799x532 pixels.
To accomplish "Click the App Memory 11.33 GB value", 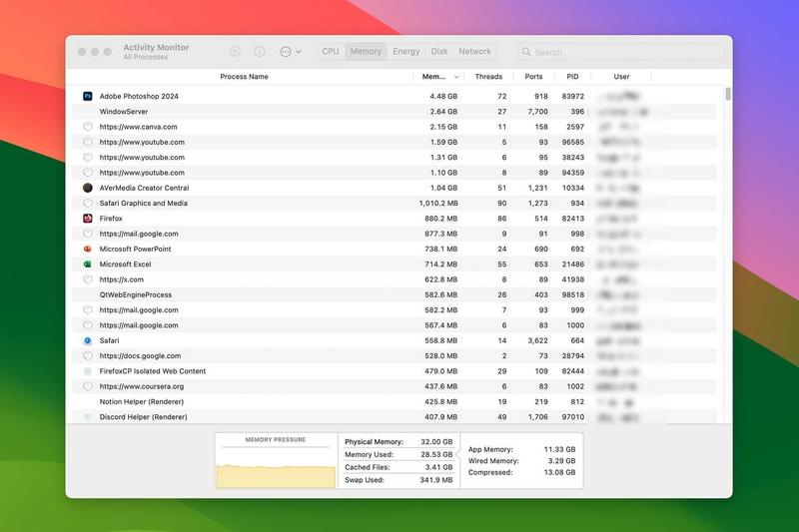I will click(x=559, y=449).
